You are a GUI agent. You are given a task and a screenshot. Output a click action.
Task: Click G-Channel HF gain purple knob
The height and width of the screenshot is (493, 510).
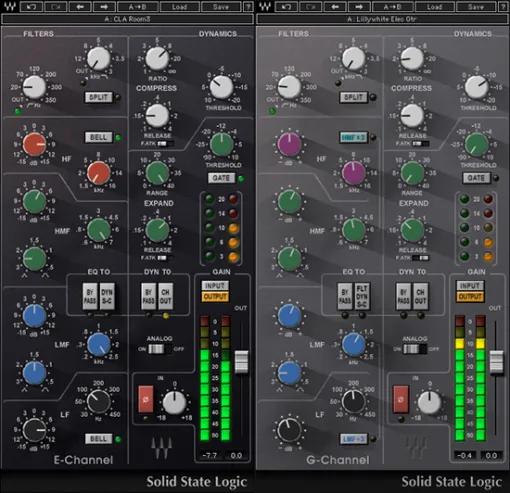[289, 144]
